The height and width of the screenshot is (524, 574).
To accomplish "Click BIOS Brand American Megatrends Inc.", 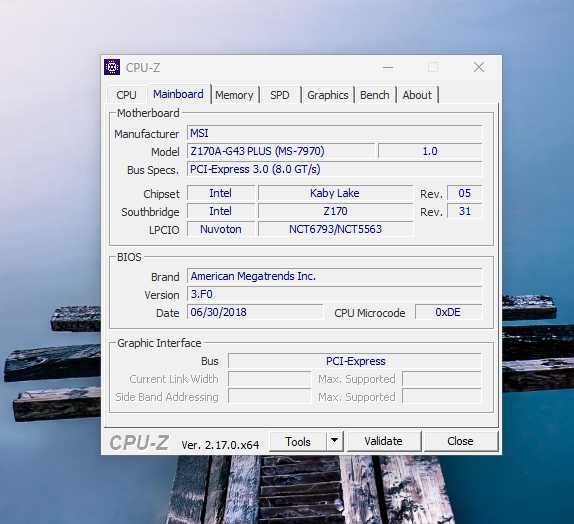I will [334, 276].
